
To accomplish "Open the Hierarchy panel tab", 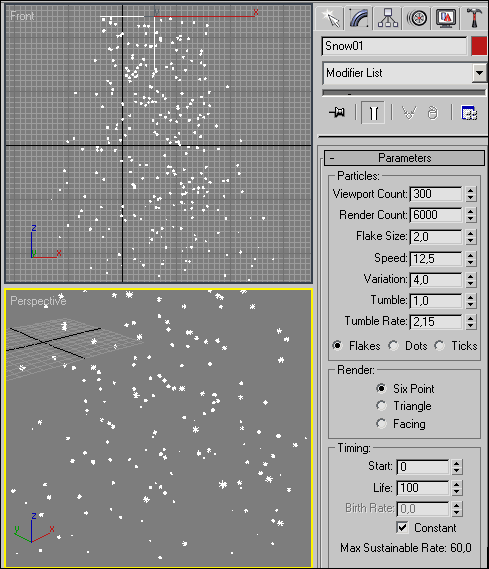I will pyautogui.click(x=388, y=18).
